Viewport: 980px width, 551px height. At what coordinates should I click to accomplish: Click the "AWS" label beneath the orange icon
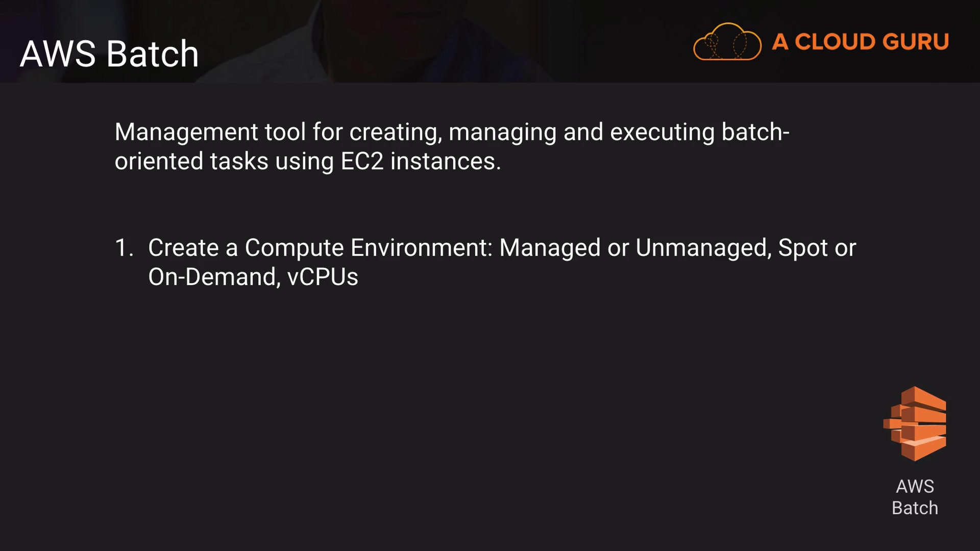click(x=915, y=486)
